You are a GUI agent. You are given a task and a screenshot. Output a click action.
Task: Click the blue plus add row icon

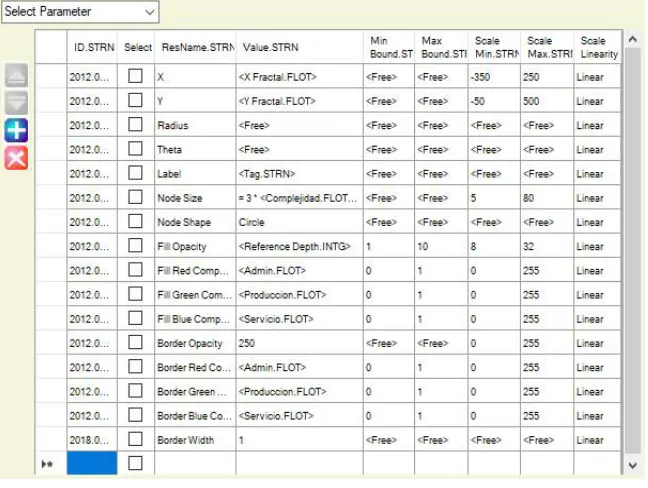(16, 130)
